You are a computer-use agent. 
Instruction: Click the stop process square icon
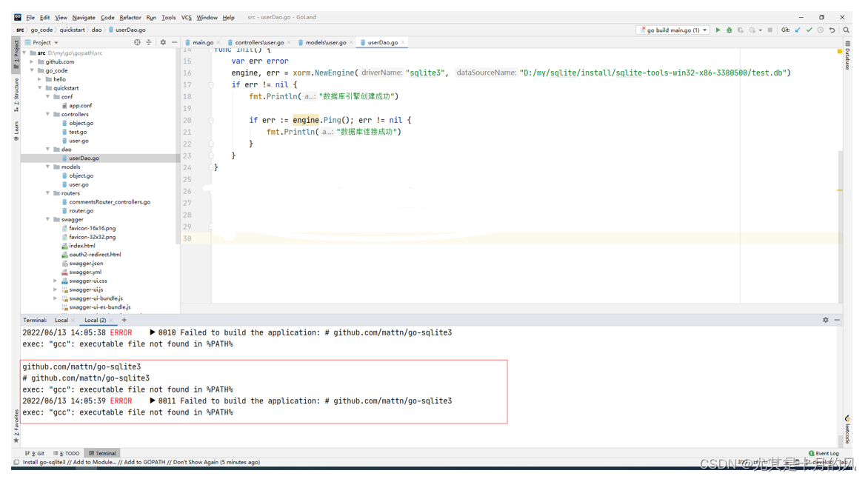pyautogui.click(x=770, y=30)
